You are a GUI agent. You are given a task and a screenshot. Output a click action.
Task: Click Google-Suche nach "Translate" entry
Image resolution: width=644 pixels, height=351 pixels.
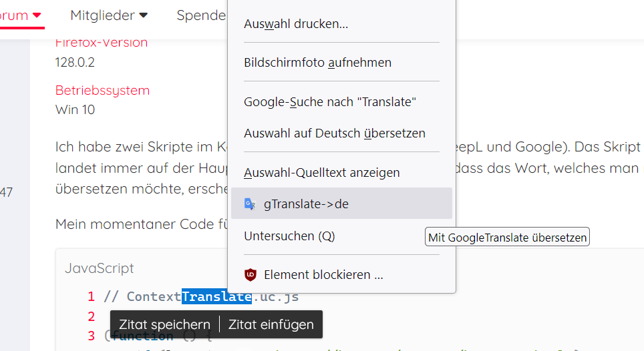tap(330, 101)
